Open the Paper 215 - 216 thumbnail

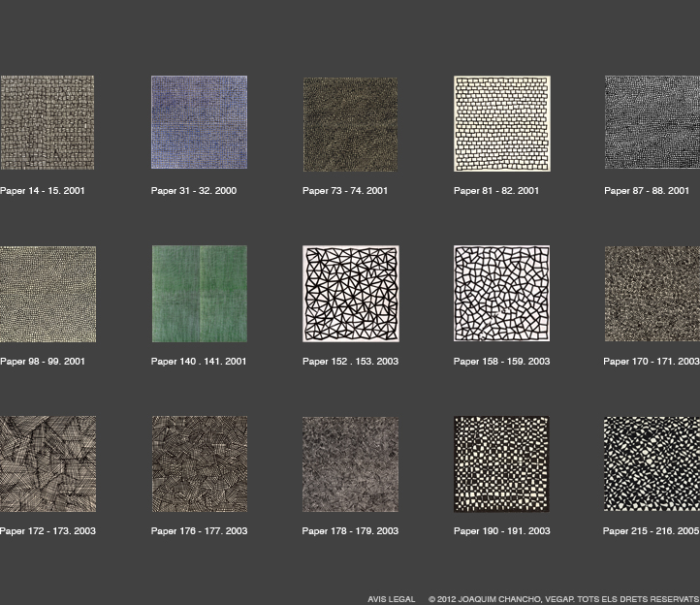pos(652,463)
